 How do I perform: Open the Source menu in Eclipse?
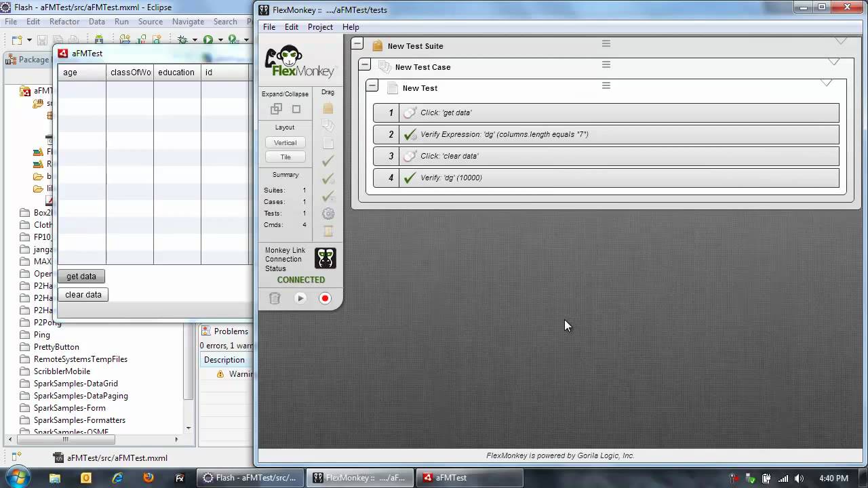(150, 22)
